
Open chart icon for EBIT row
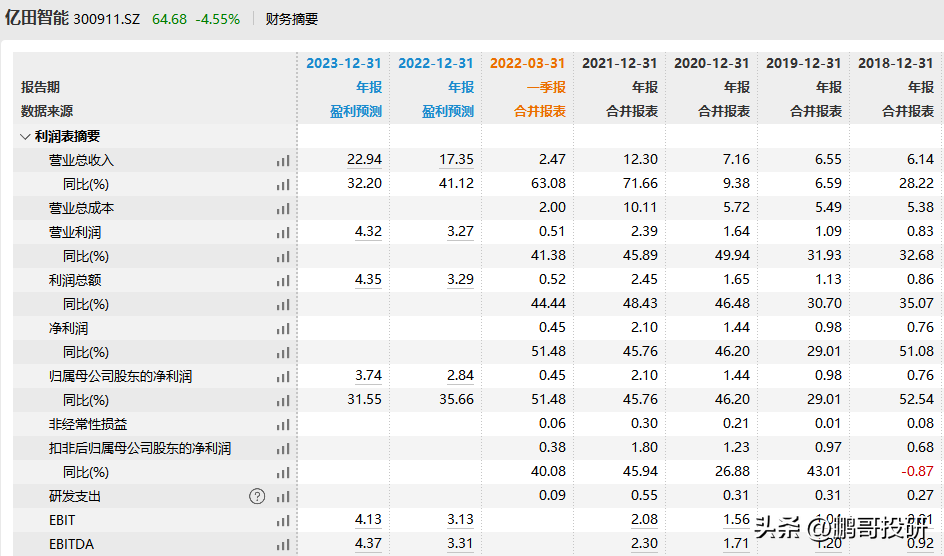pyautogui.click(x=283, y=521)
